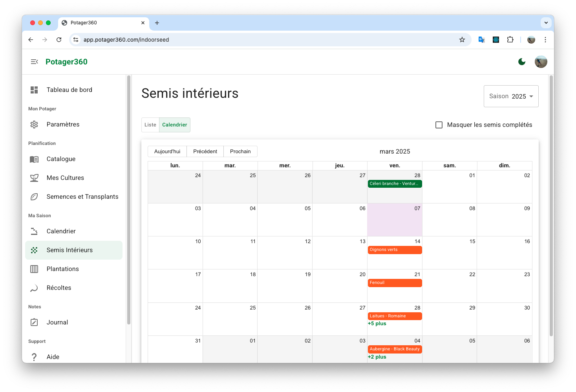Click the Récoltes harvest icon
This screenshot has height=392, width=576.
(x=34, y=288)
